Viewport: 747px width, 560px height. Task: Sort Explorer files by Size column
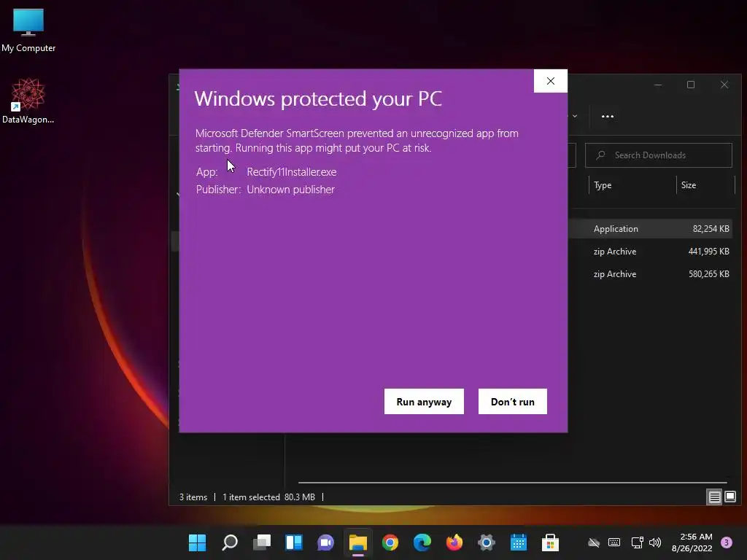coord(705,185)
